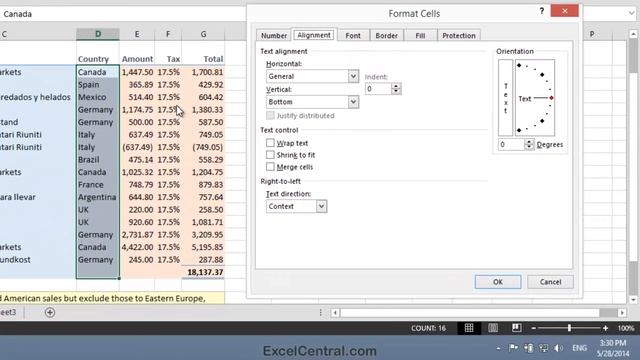Viewport: 640px width, 360px height.
Task: Click the Degrees value field
Action: pos(512,144)
